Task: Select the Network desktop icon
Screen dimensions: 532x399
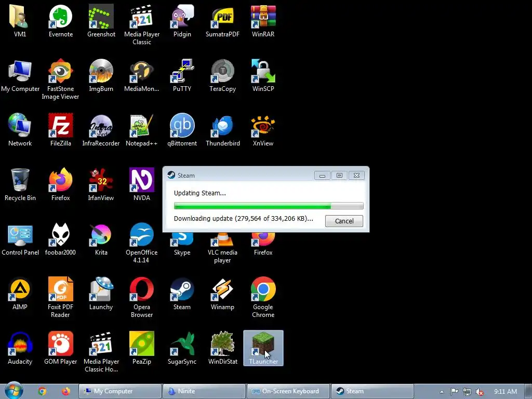Action: [x=20, y=130]
